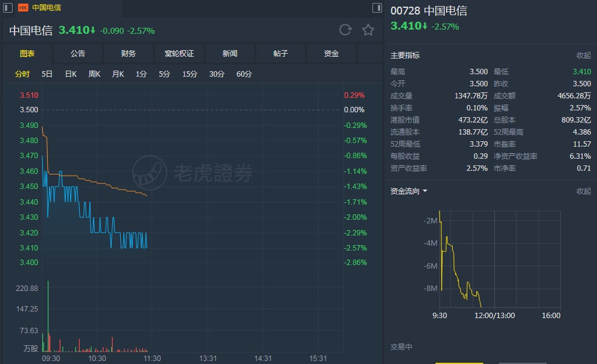This screenshot has height=364, width=597.
Task: Click the 成交额 value 4656.28万
Action: [574, 95]
